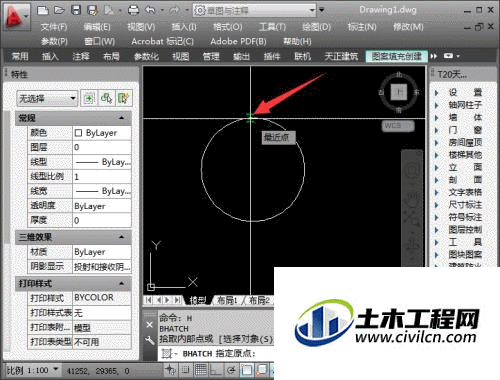Click the Quick Select icon in Properties
The width and height of the screenshot is (500, 380).
pos(123,98)
